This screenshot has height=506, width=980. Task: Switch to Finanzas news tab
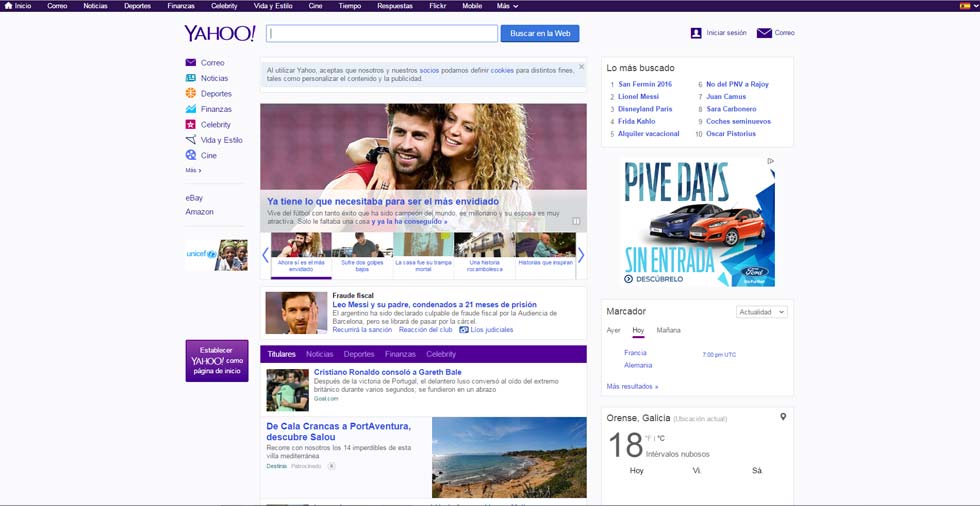pyautogui.click(x=400, y=354)
